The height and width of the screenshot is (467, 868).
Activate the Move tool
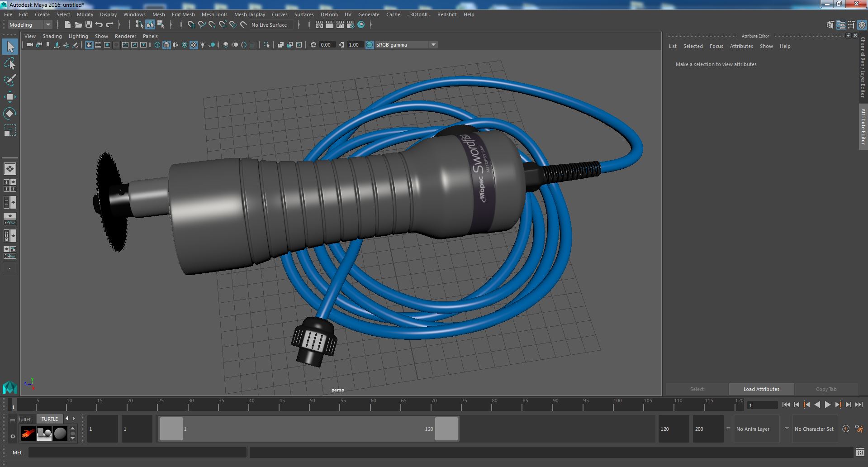[x=9, y=97]
